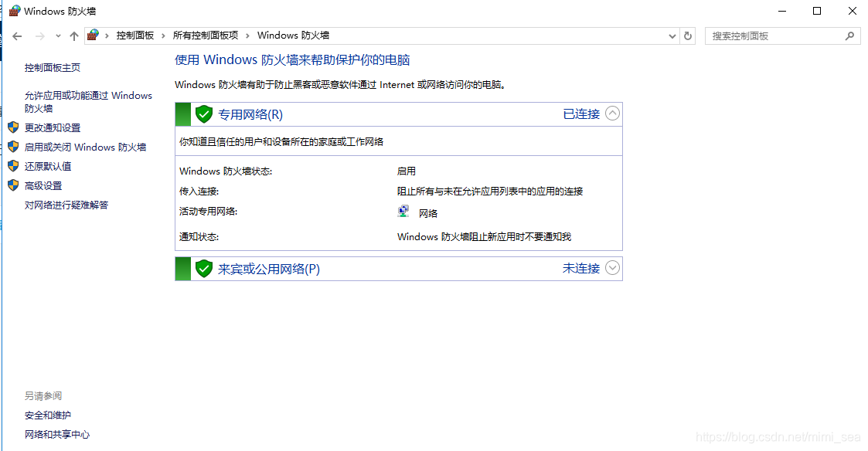Open 更改通知设置 link

53,128
